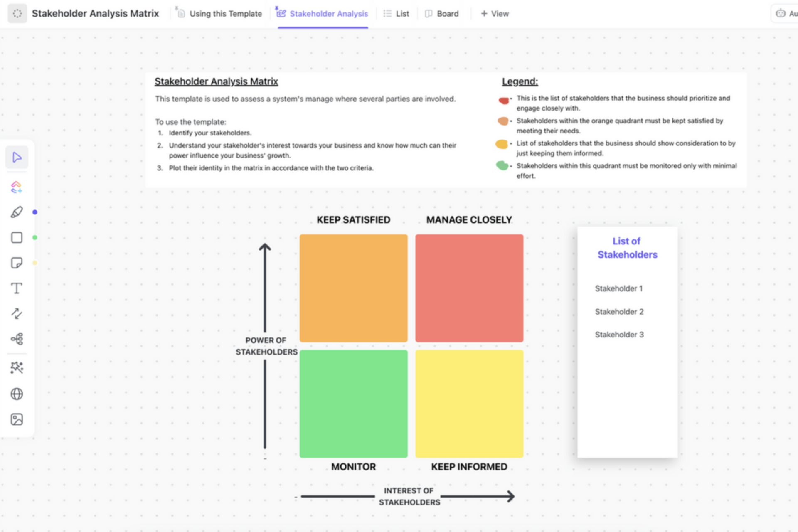Screen dimensions: 798x532
Task: Expand the List of Stakeholders panel
Action: [x=627, y=247]
